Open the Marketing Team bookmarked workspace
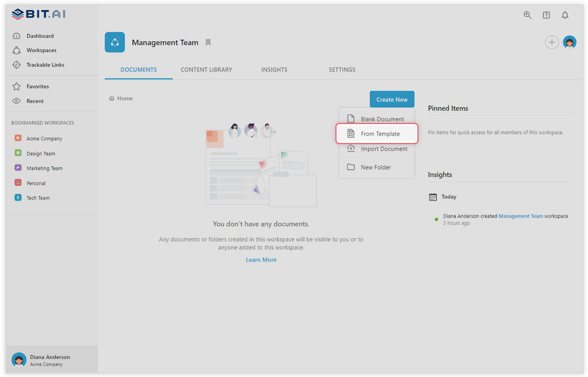588x377 pixels. click(45, 168)
